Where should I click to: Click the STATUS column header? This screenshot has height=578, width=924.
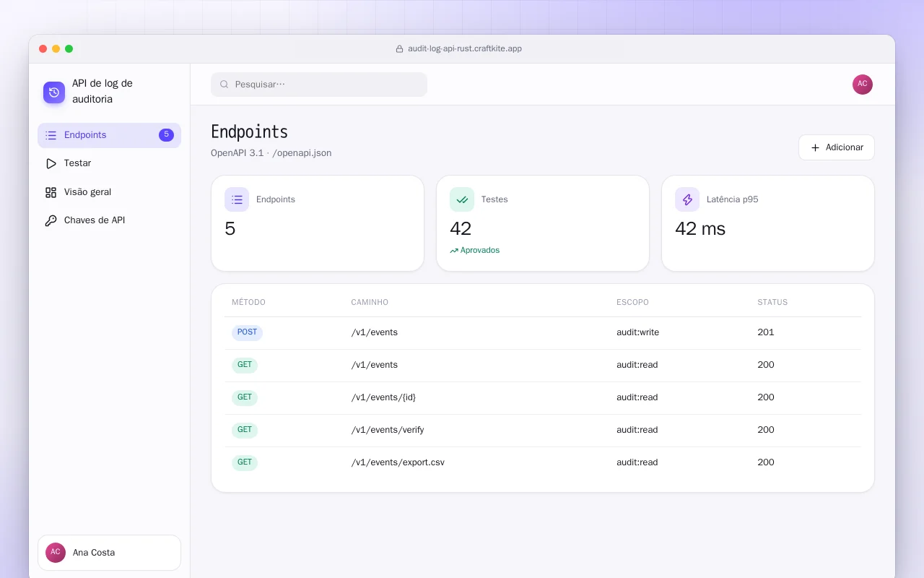click(772, 302)
